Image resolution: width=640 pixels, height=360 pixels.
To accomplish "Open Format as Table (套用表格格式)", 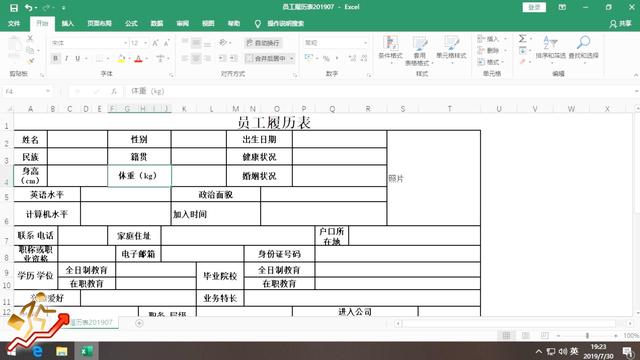I will pos(419,51).
